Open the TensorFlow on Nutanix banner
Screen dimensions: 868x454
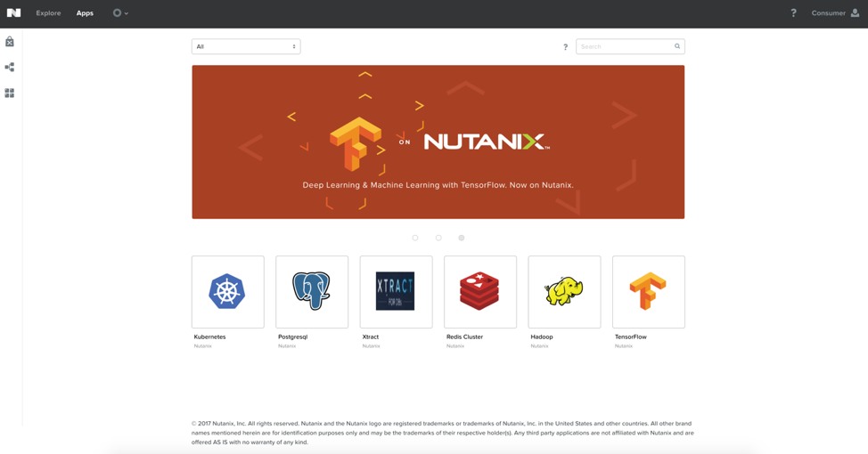438,142
